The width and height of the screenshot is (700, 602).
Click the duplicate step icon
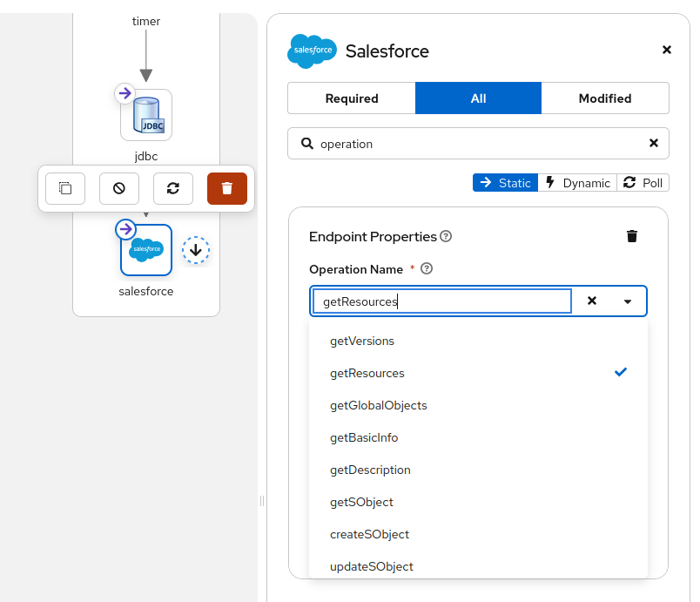[x=64, y=188]
